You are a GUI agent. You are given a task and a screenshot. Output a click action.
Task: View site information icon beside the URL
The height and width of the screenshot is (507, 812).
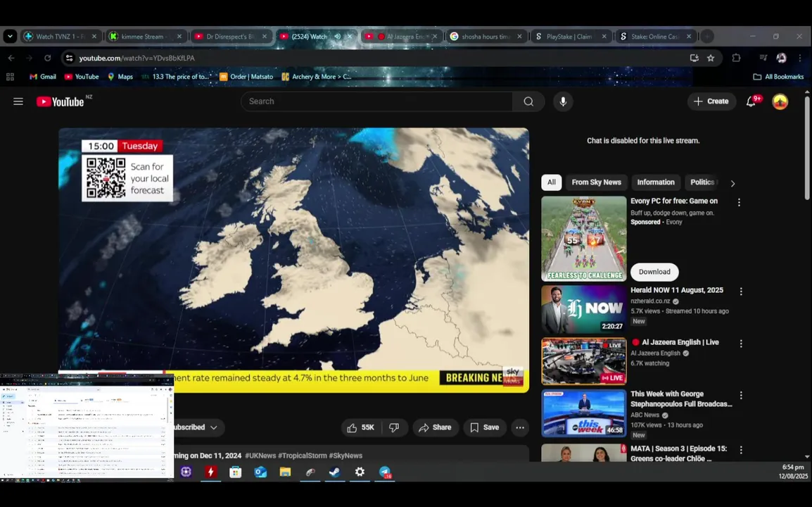(x=69, y=58)
